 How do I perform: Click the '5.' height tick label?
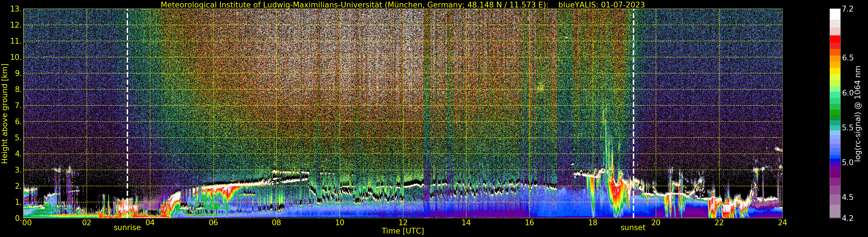tap(18, 138)
